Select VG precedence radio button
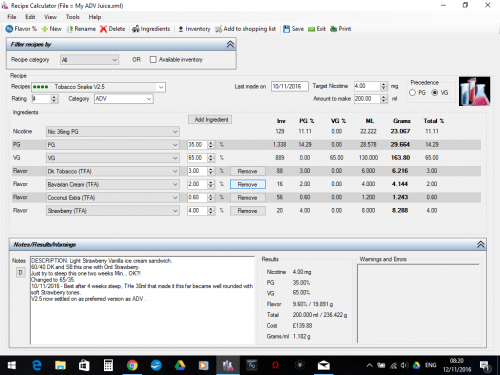This screenshot has height=375, width=500. (x=435, y=93)
